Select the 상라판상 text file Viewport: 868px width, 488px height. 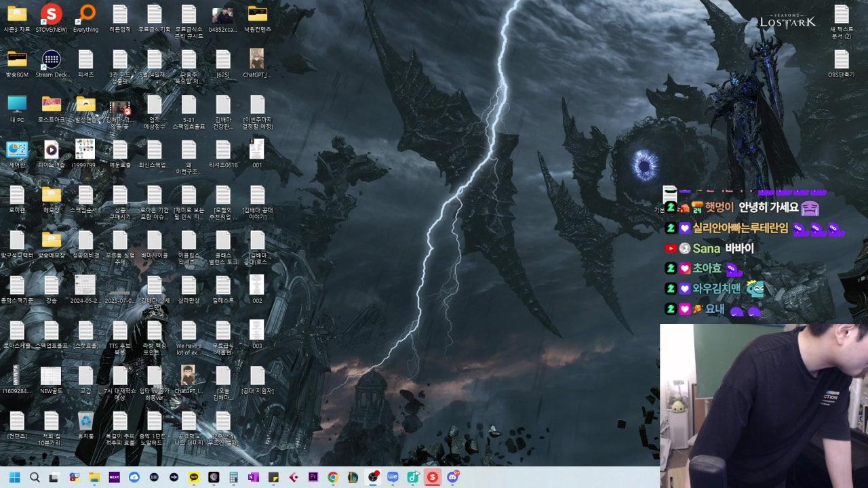click(x=189, y=289)
